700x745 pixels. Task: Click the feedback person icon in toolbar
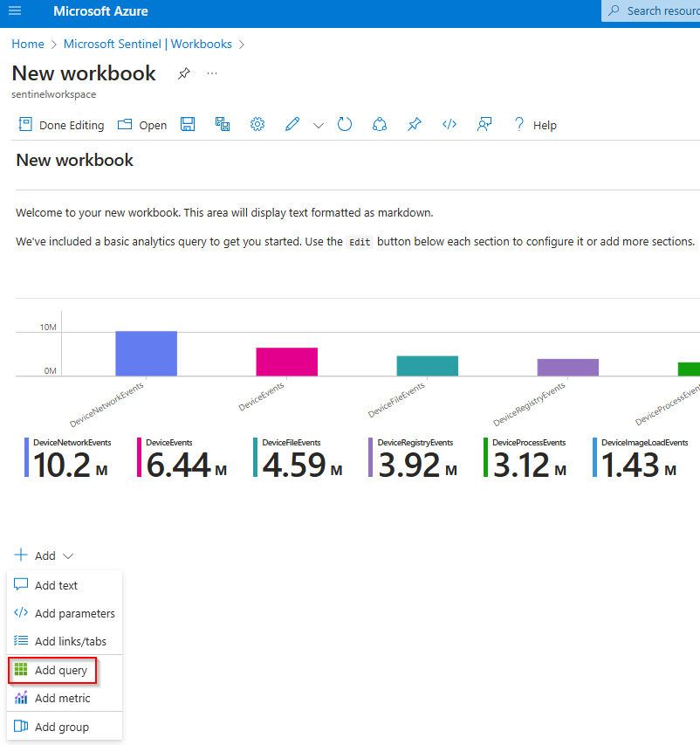[484, 125]
